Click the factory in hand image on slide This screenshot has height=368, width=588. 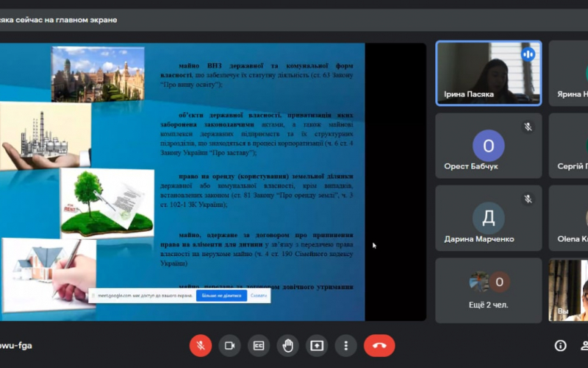(x=46, y=135)
